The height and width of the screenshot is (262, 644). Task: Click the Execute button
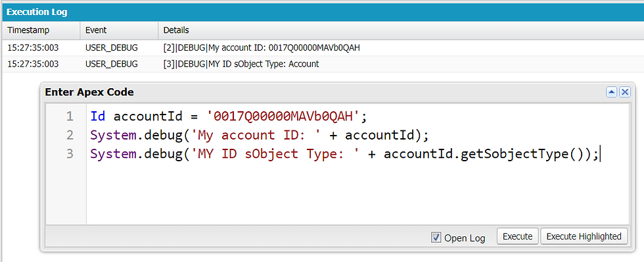click(518, 236)
